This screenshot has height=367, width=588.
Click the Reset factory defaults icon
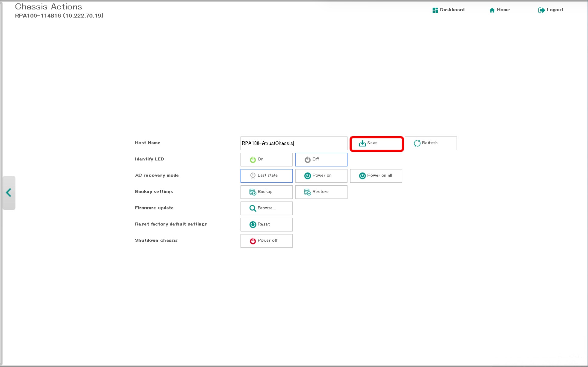[253, 225]
